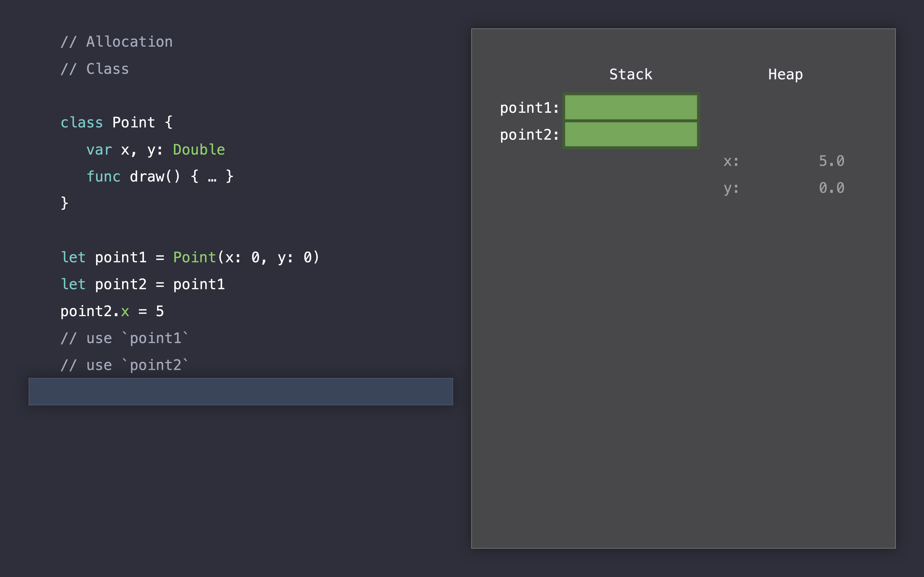Click the point1: stack label
Image resolution: width=924 pixels, height=577 pixels.
click(x=529, y=108)
